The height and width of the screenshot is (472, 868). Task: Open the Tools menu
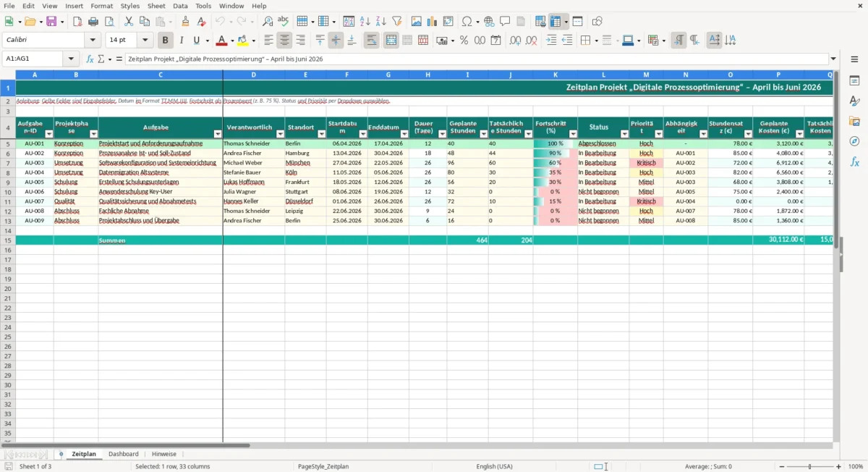(x=203, y=6)
